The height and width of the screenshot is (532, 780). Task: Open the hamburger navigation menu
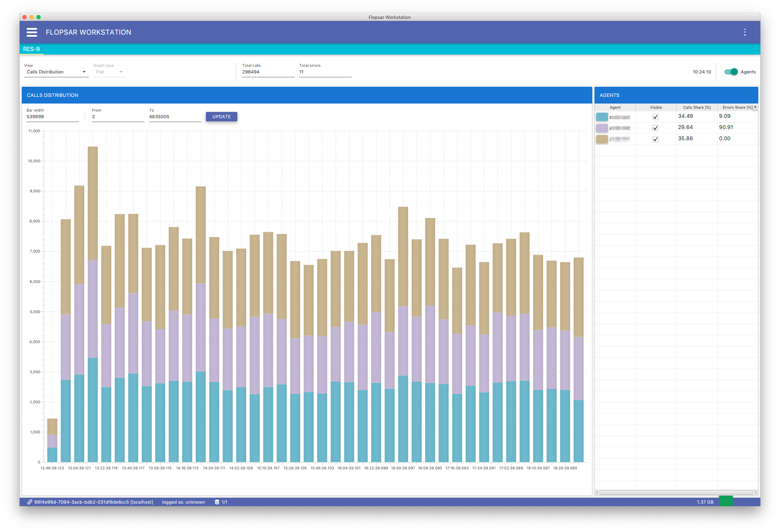32,32
